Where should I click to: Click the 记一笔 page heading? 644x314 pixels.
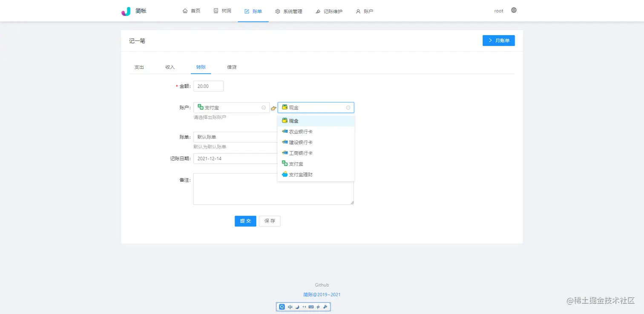(137, 41)
